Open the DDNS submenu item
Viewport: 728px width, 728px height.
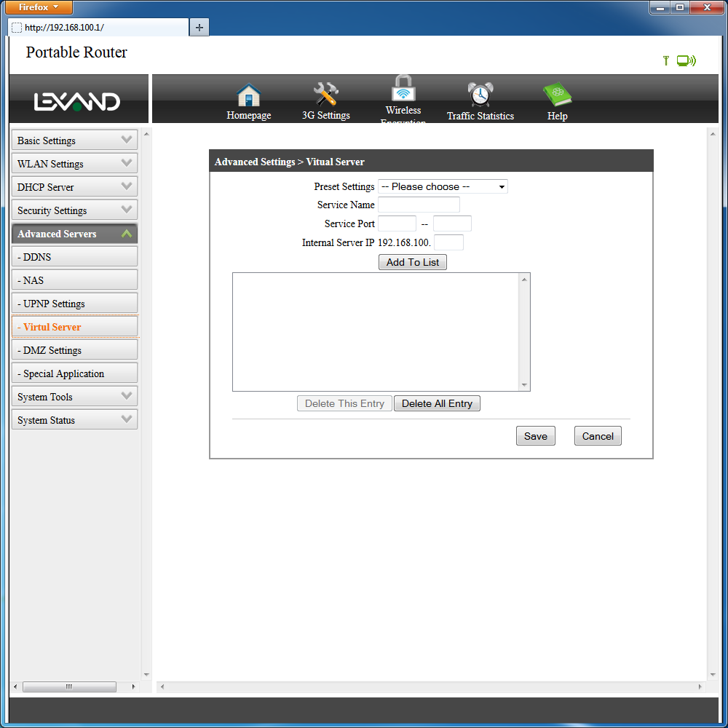(74, 257)
